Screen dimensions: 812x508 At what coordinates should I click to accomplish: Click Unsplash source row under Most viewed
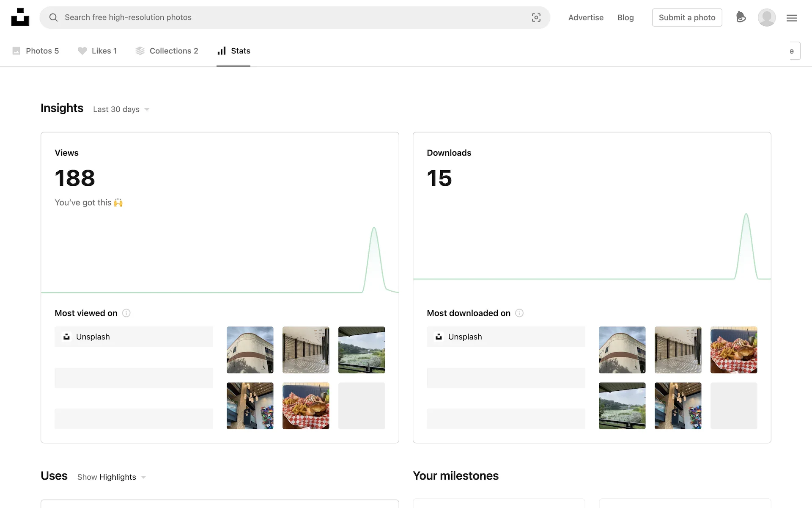134,337
